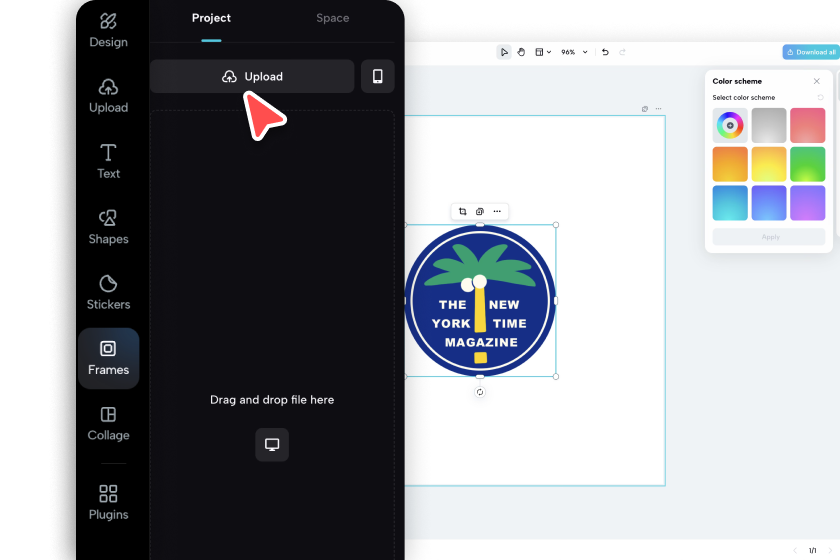This screenshot has width=840, height=560.
Task: Open the Shapes library
Action: [x=108, y=227]
